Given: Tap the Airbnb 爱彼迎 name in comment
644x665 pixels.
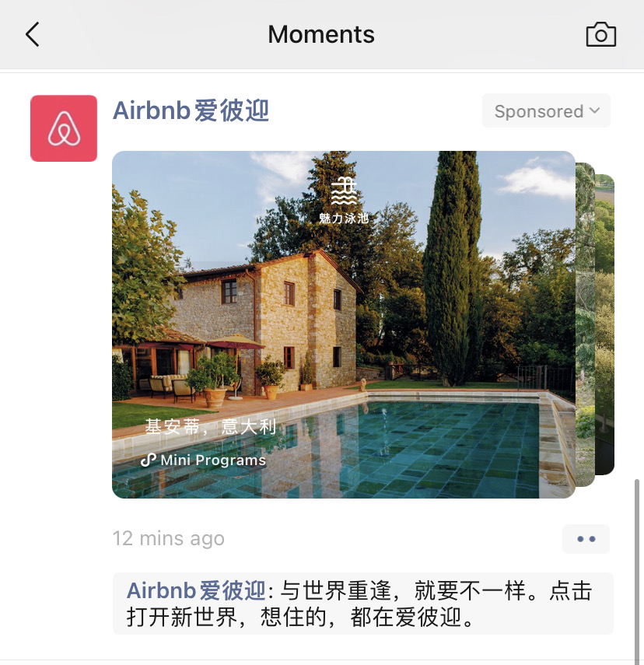Looking at the screenshot, I should pos(197,590).
